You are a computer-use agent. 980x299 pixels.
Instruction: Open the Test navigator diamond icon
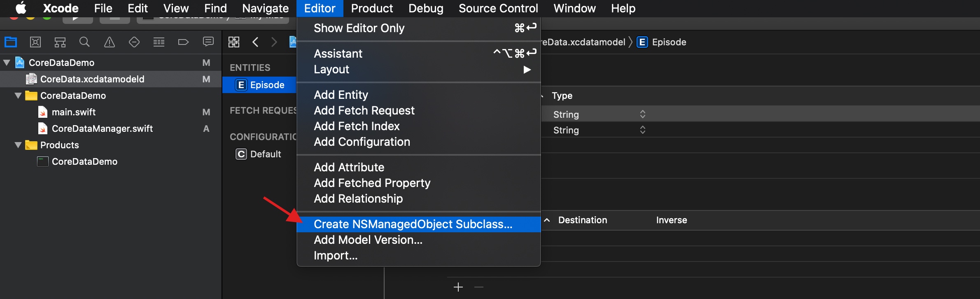pos(134,42)
